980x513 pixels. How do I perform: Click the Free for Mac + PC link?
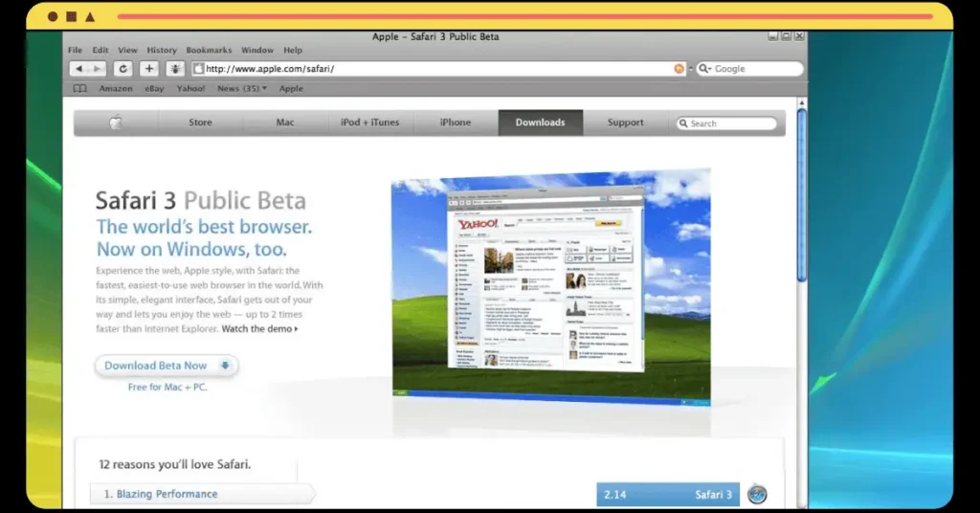coord(167,387)
